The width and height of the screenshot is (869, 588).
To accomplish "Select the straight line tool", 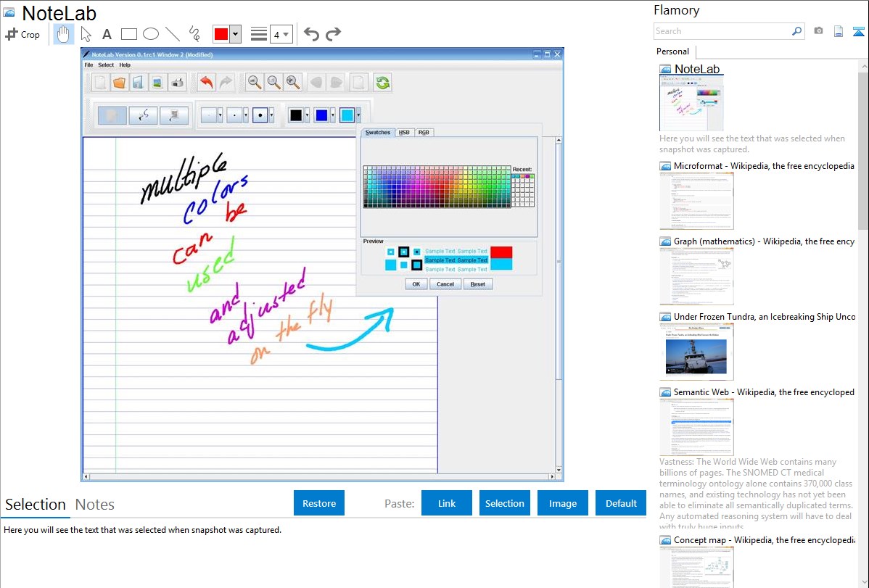I will [173, 34].
